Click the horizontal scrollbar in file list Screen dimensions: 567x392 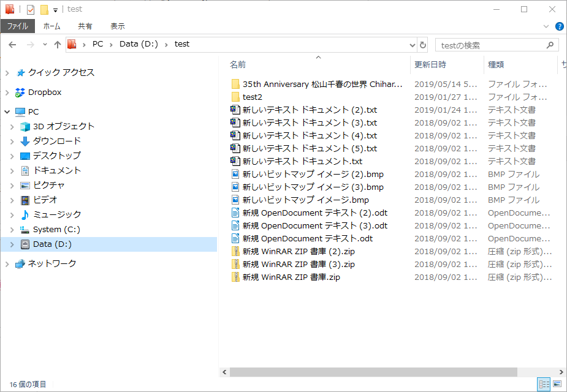(373, 372)
